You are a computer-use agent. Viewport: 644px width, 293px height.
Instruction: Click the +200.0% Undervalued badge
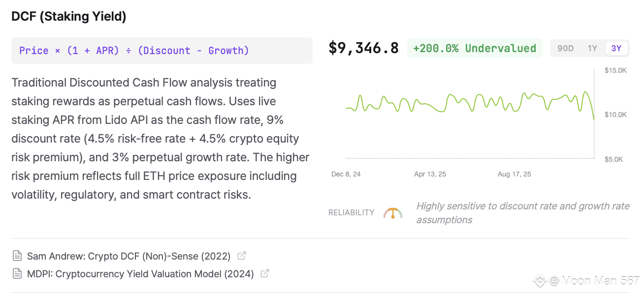point(475,48)
